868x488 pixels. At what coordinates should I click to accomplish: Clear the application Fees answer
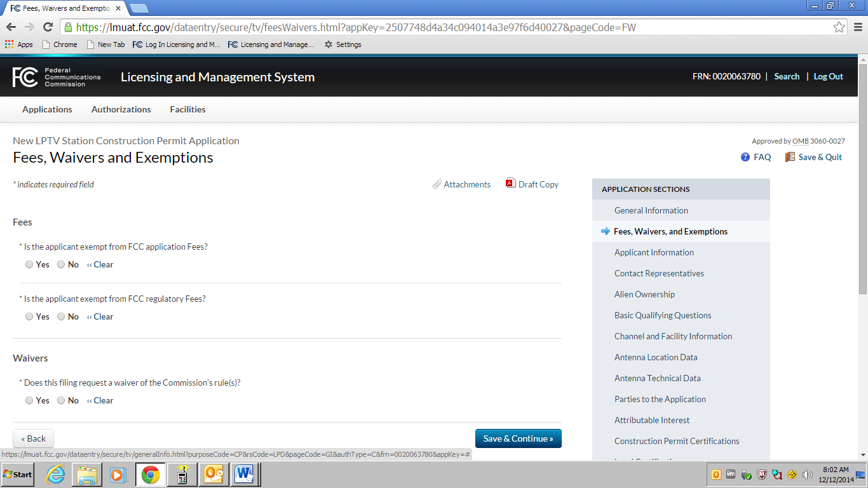click(100, 264)
